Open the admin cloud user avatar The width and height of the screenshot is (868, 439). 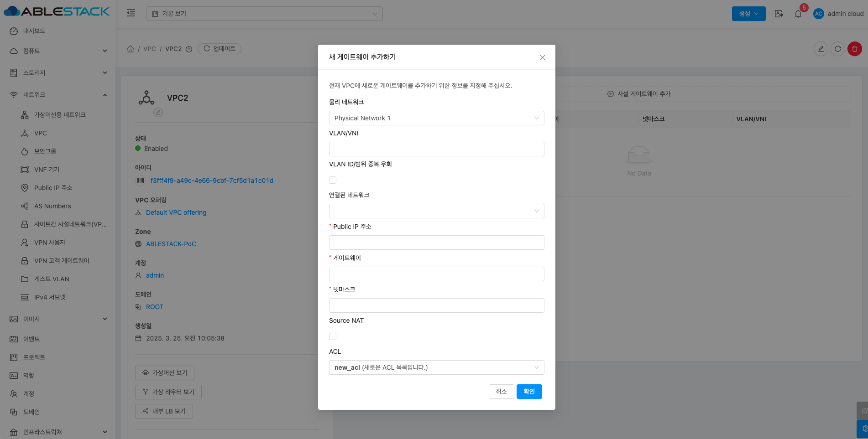(x=819, y=14)
